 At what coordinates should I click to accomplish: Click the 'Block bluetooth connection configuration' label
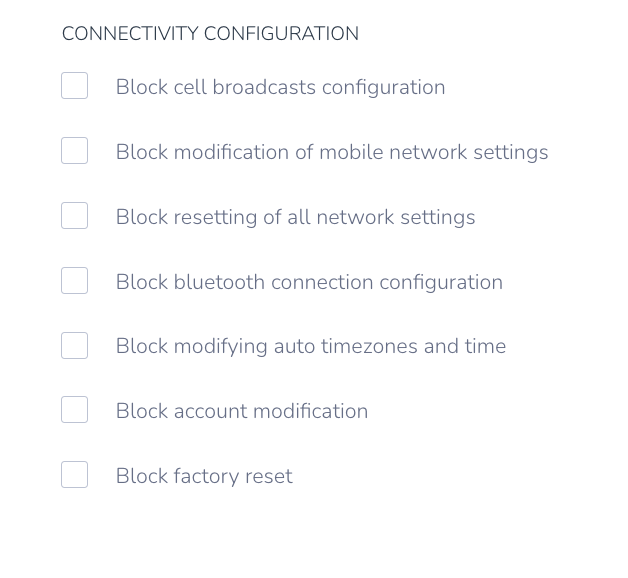point(309,282)
